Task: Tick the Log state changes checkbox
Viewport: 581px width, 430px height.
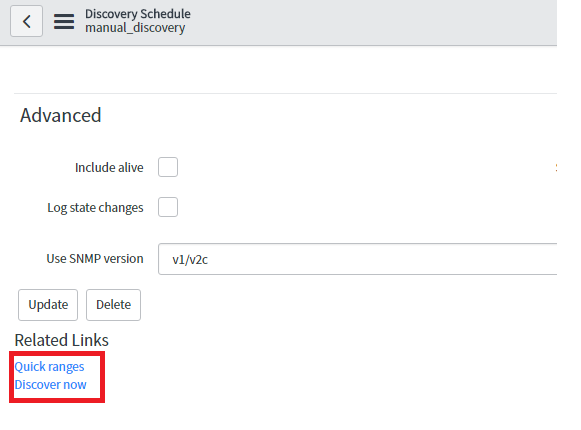Action: click(168, 207)
